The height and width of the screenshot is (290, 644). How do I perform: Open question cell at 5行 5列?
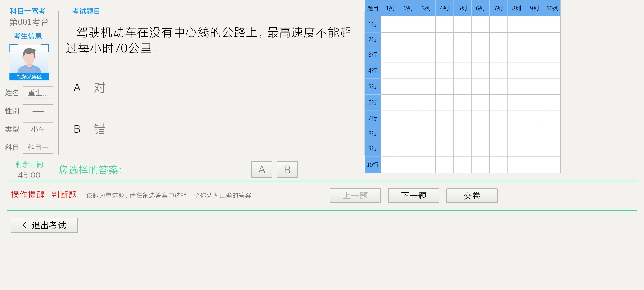pyautogui.click(x=462, y=86)
